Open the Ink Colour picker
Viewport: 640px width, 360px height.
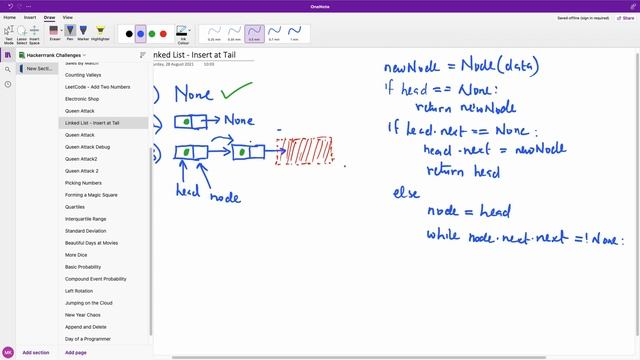(183, 35)
